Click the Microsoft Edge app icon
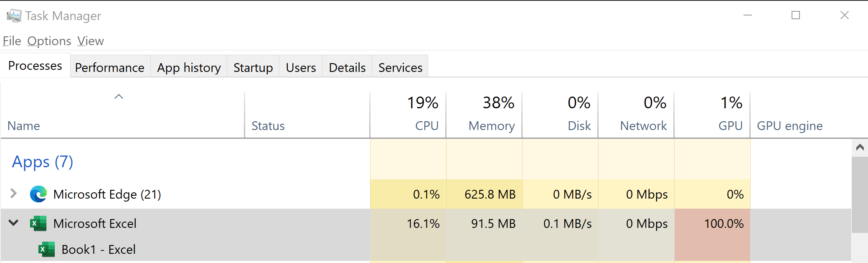This screenshot has height=263, width=868. click(38, 194)
